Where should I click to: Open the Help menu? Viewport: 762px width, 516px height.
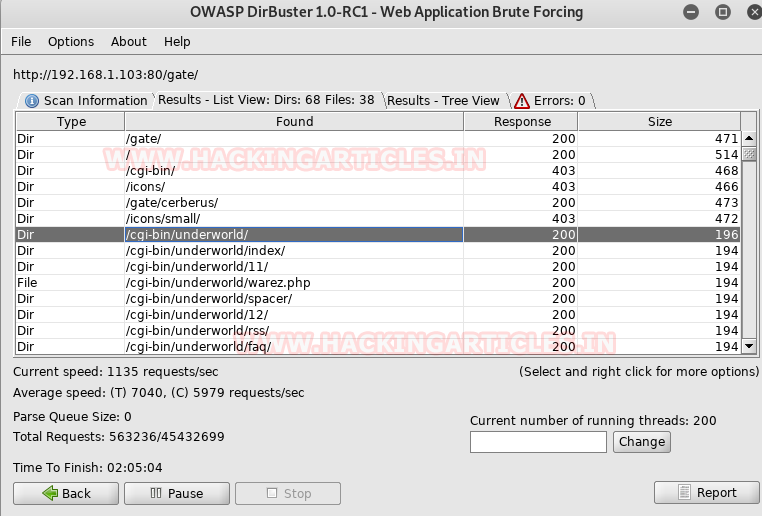point(177,42)
